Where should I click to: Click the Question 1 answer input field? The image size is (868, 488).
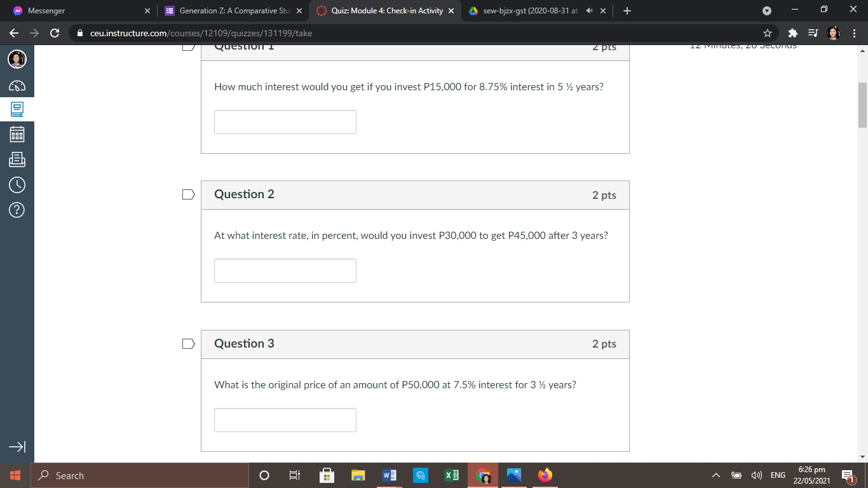click(285, 122)
